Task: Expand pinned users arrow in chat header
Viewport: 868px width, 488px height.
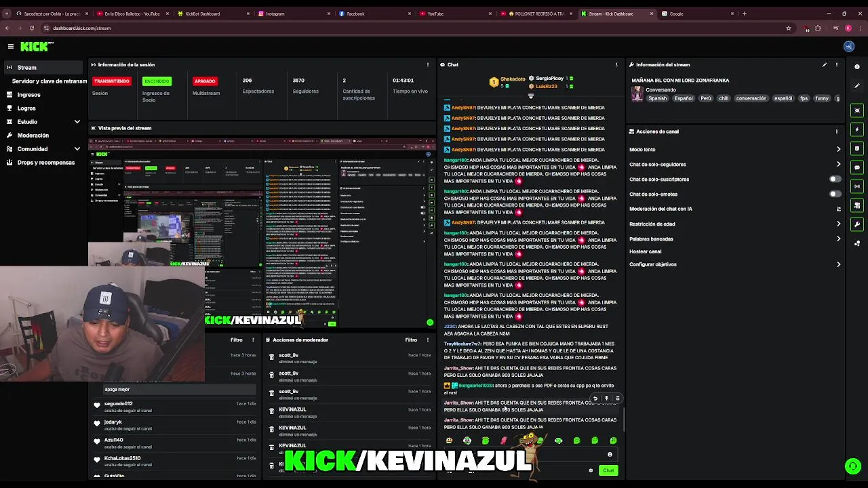Action: click(x=531, y=96)
